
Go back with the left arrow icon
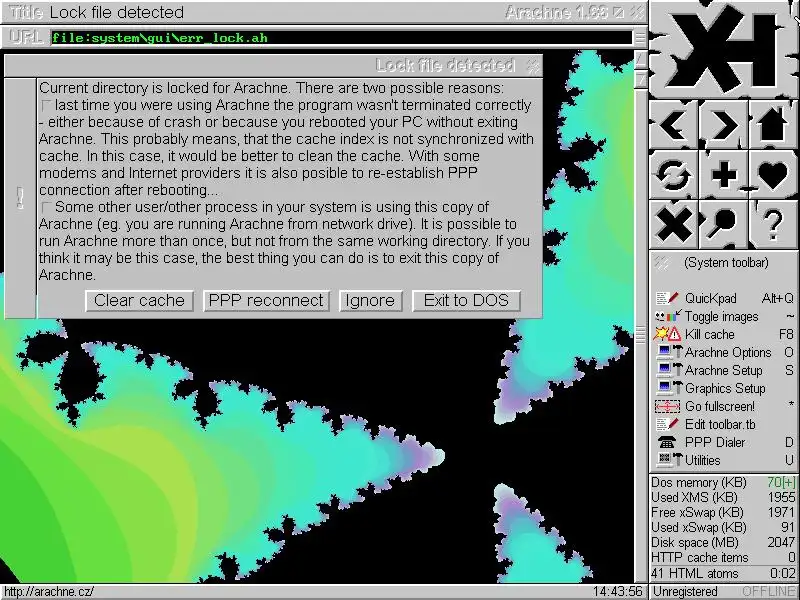coord(673,125)
